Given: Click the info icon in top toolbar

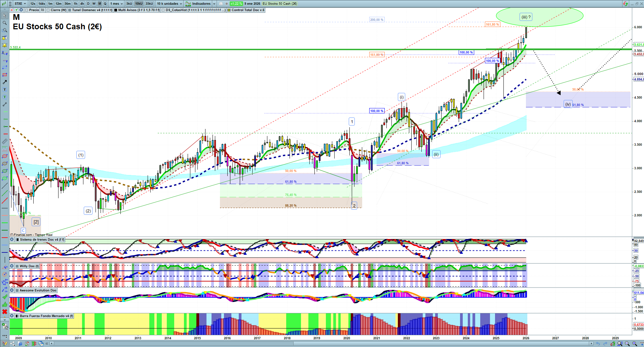Looking at the screenshot, I should 221,4.
